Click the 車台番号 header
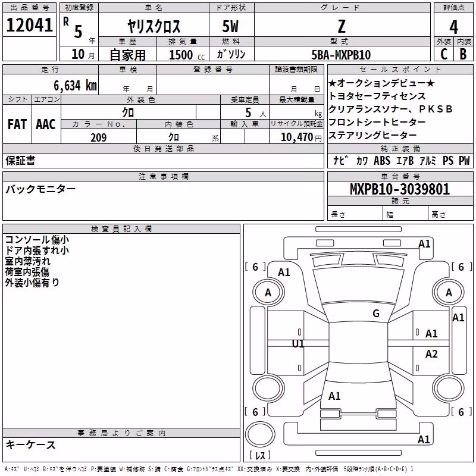Viewport: 476px width, 476px height. click(x=400, y=176)
